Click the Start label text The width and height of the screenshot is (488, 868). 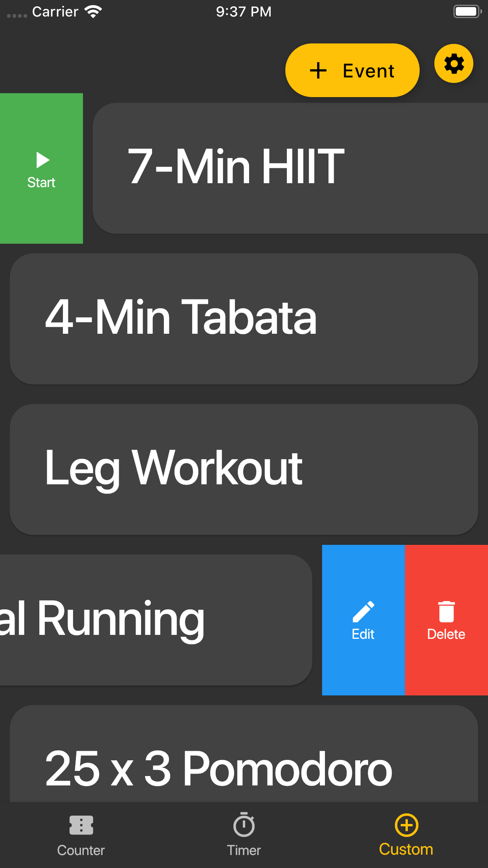coord(41,183)
